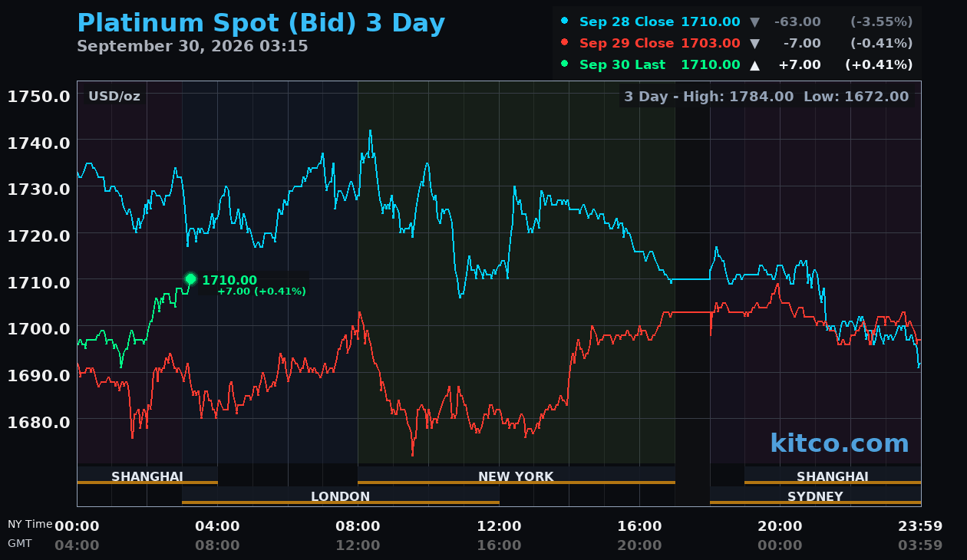
Task: Click the NY time 04:00 tick label in white
Action: [x=217, y=526]
